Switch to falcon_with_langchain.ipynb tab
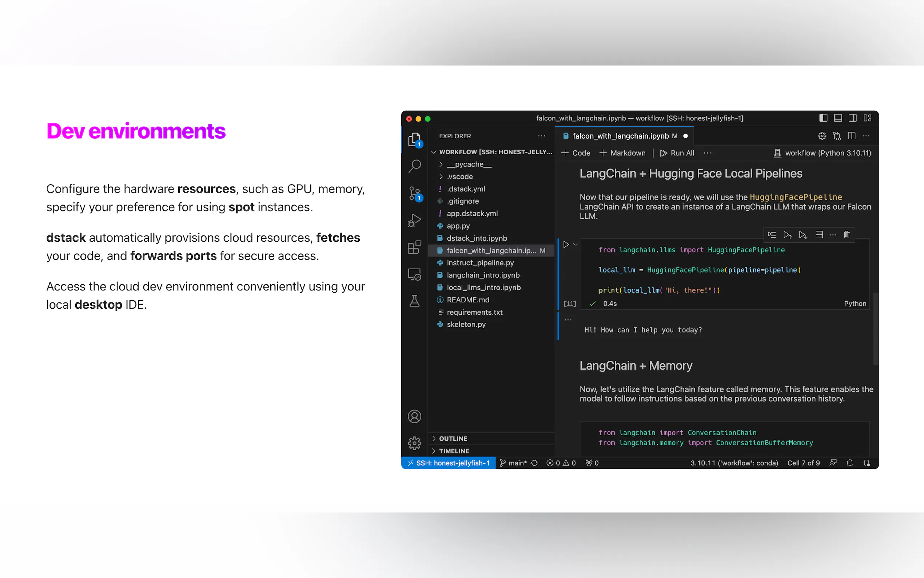Viewport: 924px width, 578px height. coord(625,136)
